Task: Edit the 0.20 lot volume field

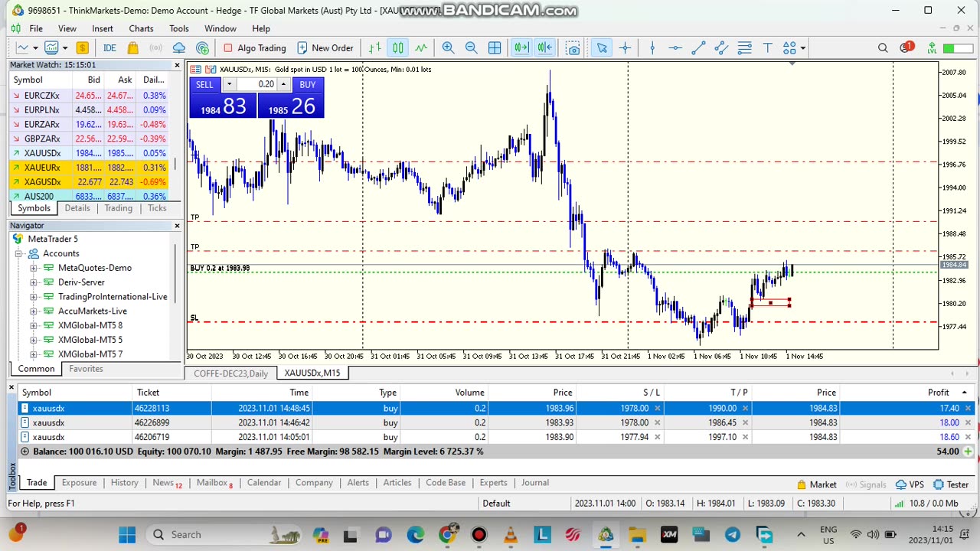Action: [256, 84]
